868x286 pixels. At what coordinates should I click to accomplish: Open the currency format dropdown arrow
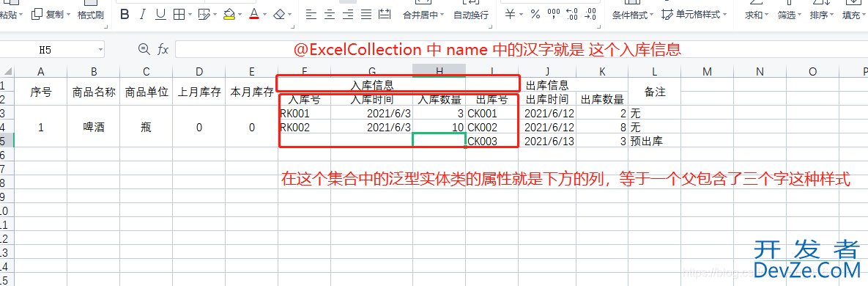[520, 15]
